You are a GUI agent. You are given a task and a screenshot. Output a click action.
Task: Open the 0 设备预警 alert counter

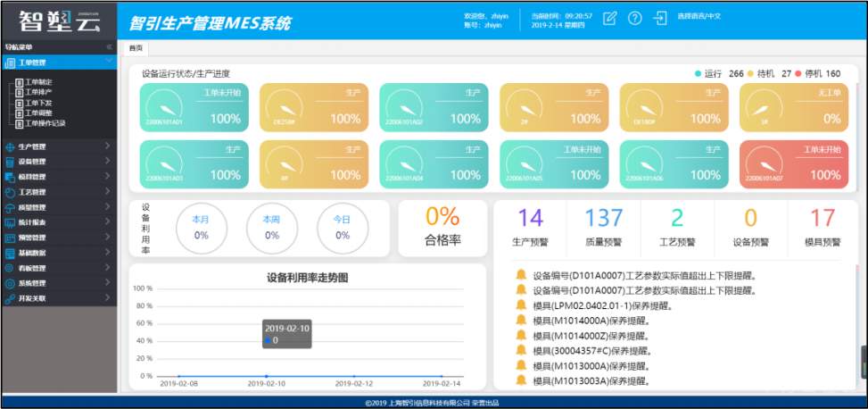(751, 227)
